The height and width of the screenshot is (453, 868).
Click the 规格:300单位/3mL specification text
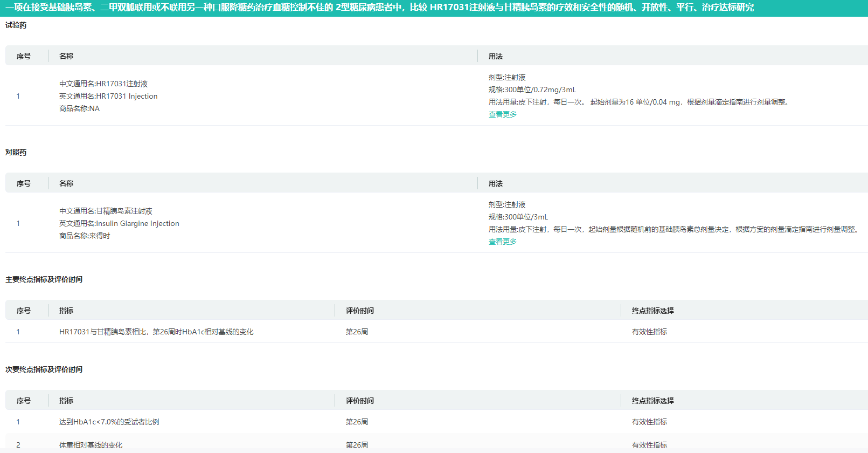click(x=518, y=217)
